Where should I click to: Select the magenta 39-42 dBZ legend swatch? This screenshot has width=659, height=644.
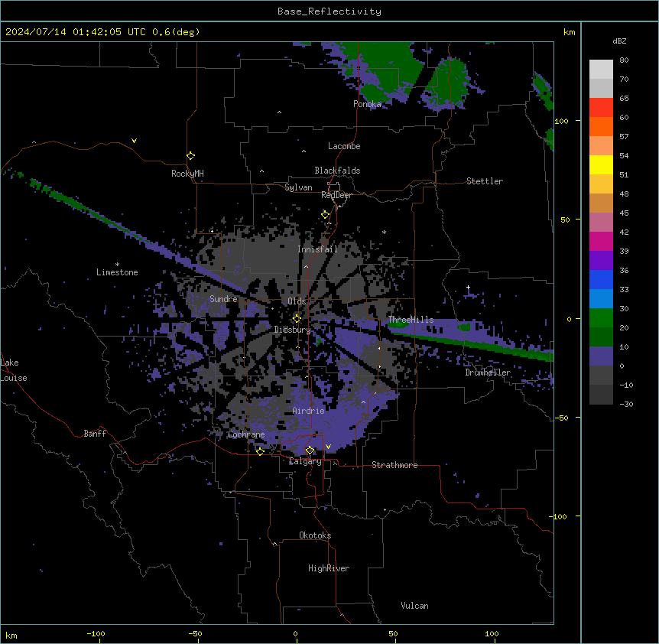(x=601, y=241)
